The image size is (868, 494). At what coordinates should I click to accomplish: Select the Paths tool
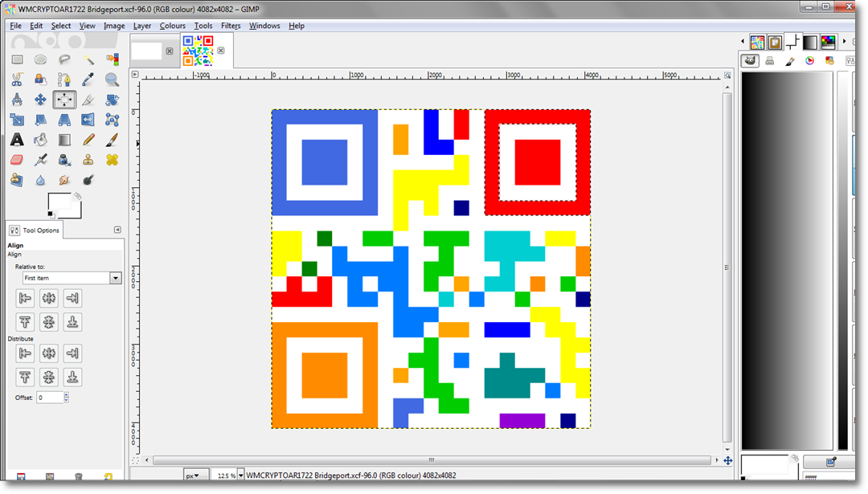(x=64, y=80)
